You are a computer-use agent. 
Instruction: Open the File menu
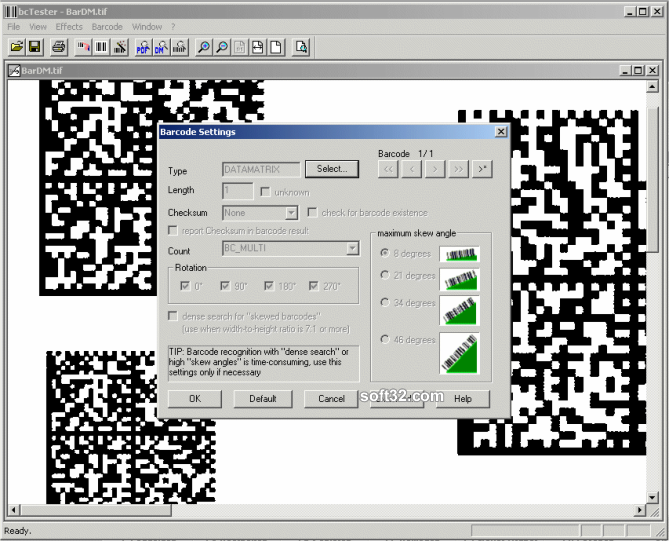[x=14, y=27]
